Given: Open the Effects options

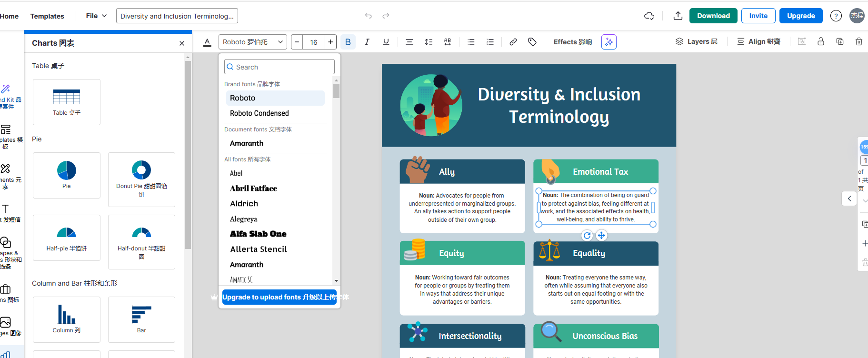Looking at the screenshot, I should coord(573,42).
